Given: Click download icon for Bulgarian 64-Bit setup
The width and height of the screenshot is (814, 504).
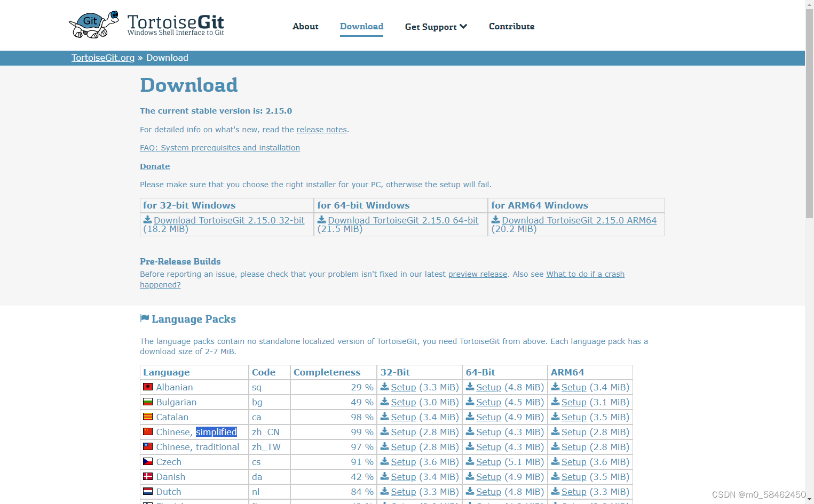Looking at the screenshot, I should 470,402.
